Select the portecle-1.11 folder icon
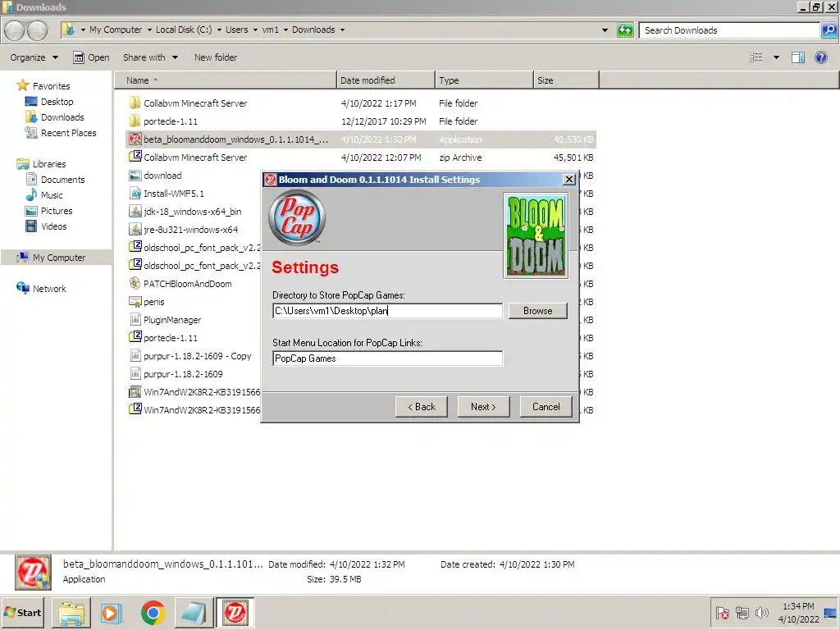The image size is (840, 630). coord(135,121)
